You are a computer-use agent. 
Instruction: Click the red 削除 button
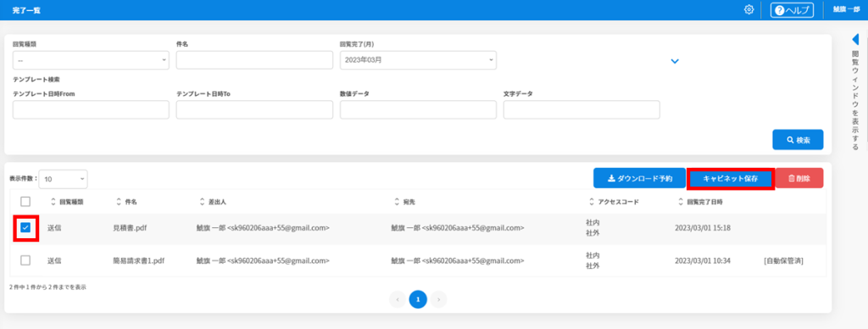799,178
